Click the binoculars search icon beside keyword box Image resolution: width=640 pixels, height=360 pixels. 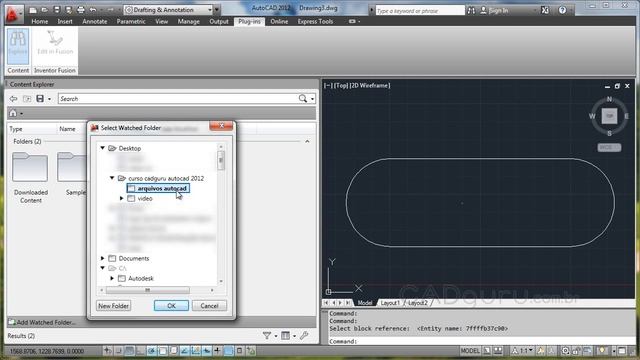click(x=471, y=10)
